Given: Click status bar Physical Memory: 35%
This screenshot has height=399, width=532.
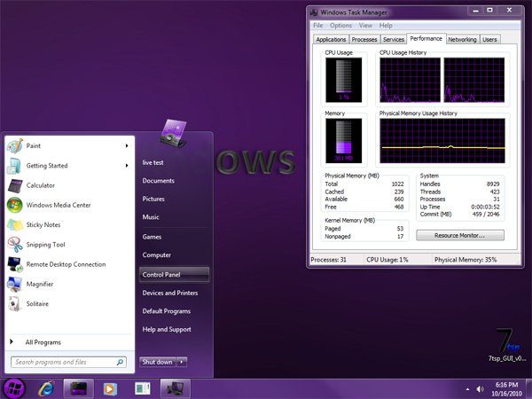Looking at the screenshot, I should [465, 260].
